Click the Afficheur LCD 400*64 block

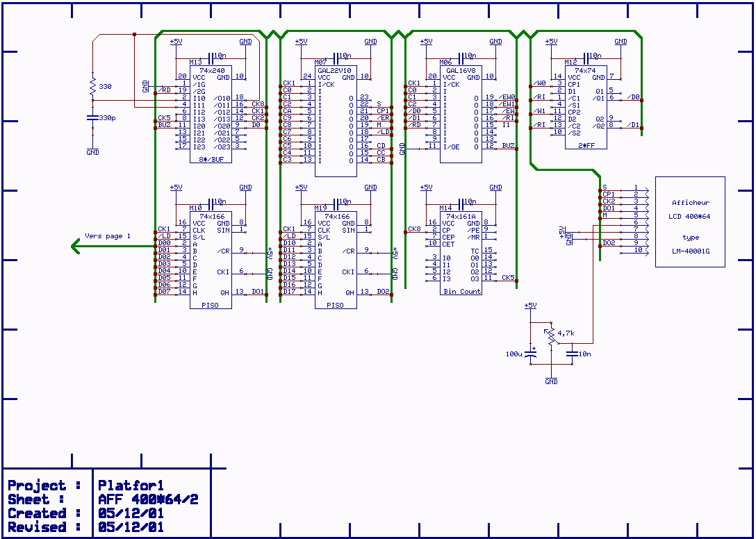[x=690, y=222]
